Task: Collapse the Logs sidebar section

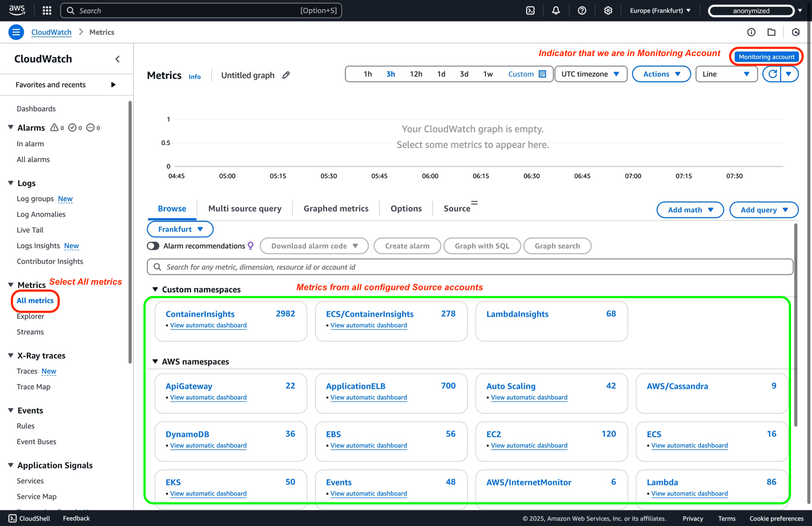Action: 10,183
